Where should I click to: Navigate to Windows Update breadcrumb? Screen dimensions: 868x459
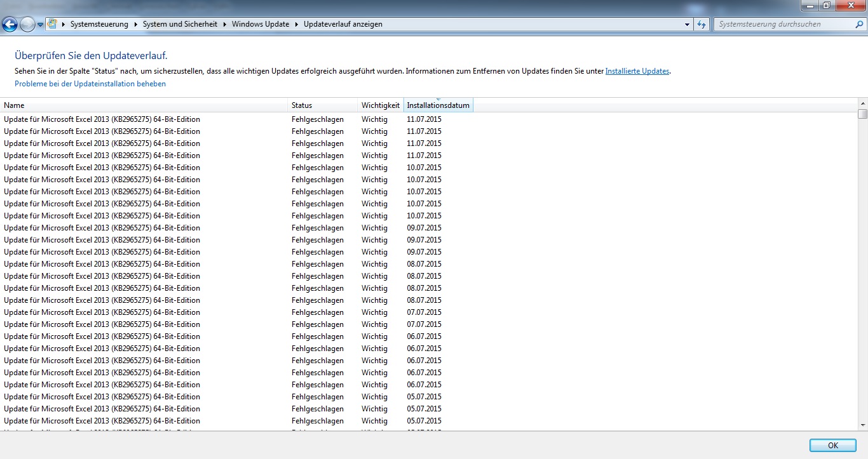coord(261,24)
